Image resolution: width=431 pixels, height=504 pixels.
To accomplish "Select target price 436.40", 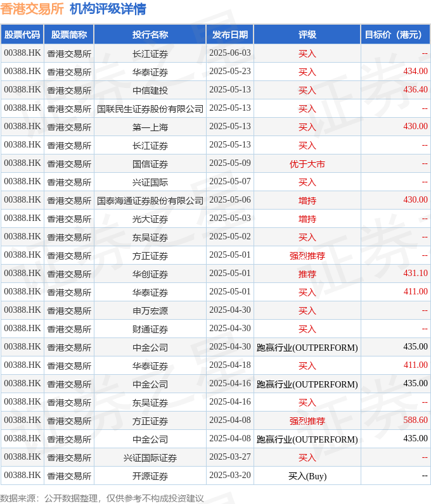I will point(415,90).
